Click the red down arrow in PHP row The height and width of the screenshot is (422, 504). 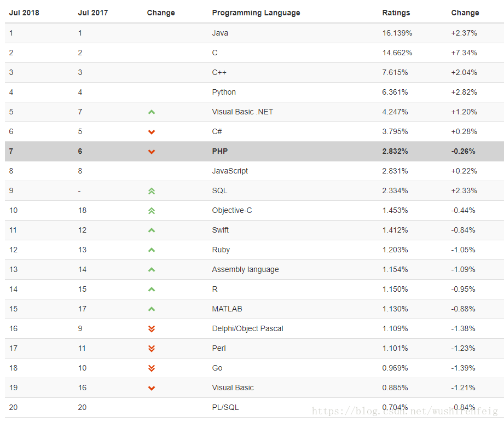[152, 152]
